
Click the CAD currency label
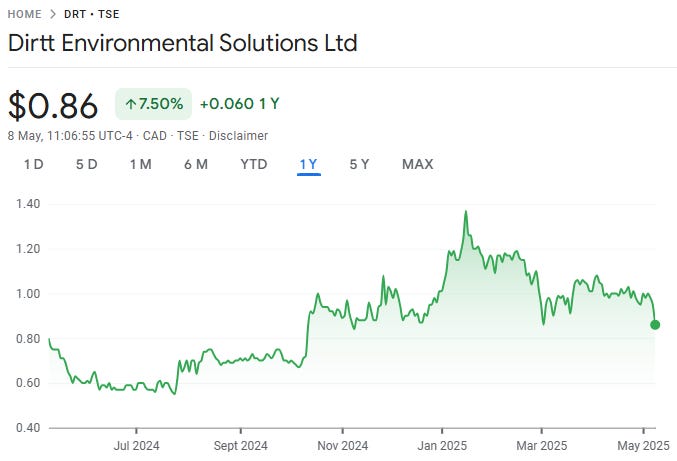155,136
